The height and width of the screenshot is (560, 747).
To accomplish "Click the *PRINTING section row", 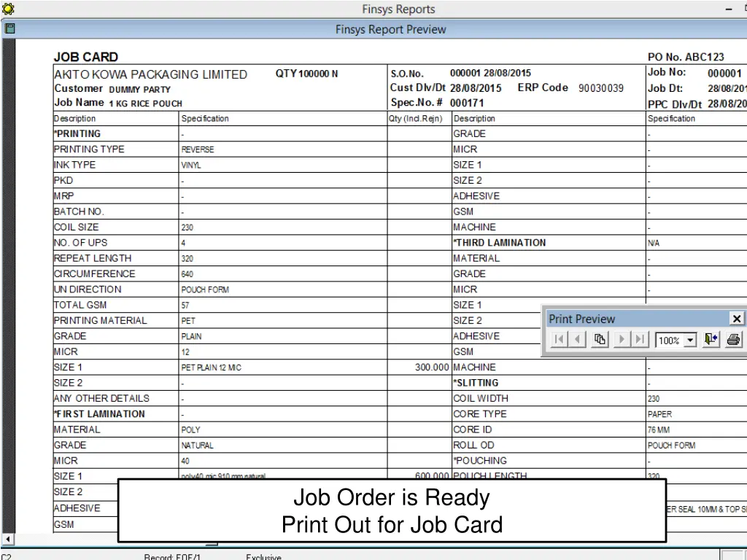I will [77, 134].
